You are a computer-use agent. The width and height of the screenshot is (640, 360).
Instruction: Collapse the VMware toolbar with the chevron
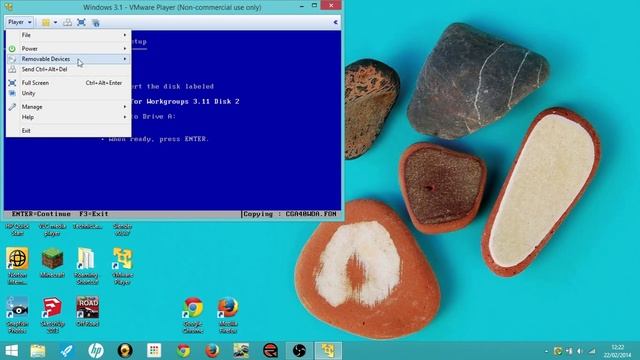[336, 22]
